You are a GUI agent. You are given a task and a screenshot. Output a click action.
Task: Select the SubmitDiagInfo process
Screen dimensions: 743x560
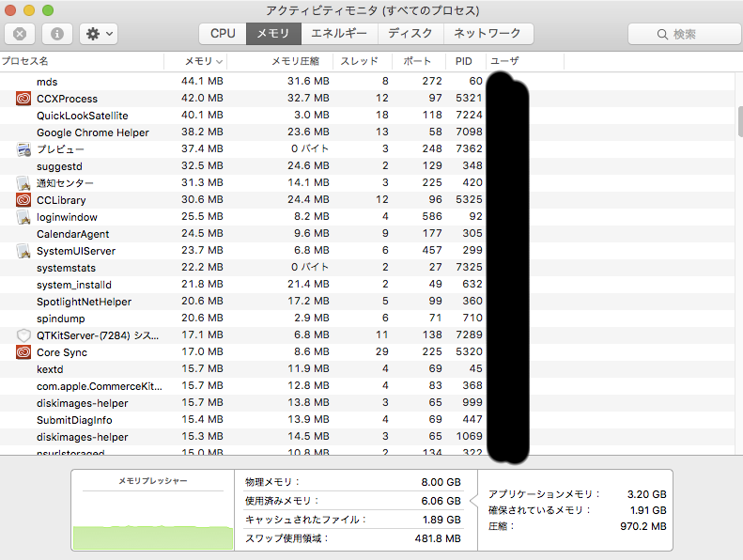pos(367,420)
